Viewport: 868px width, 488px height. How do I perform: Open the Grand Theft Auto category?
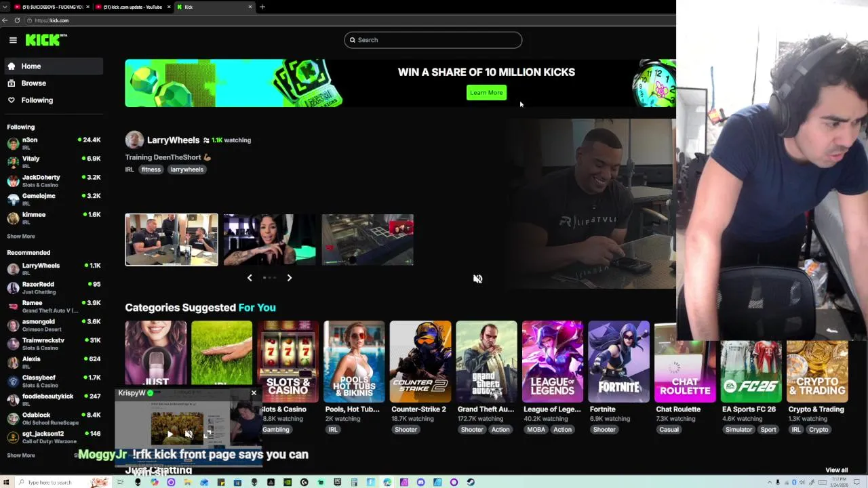[486, 362]
